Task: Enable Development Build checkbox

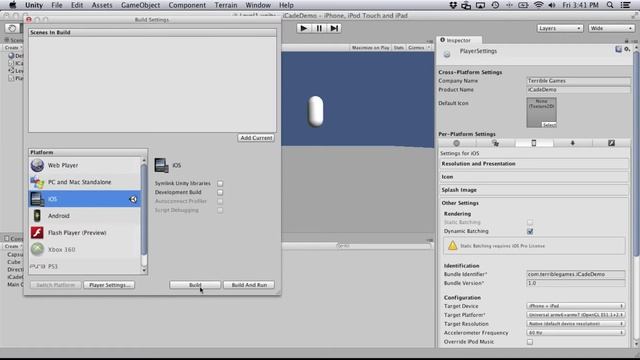Action: point(220,192)
